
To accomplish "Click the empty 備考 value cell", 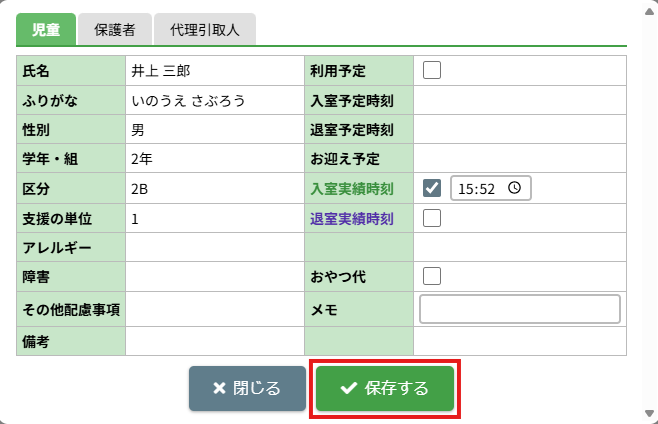I will pos(214,341).
